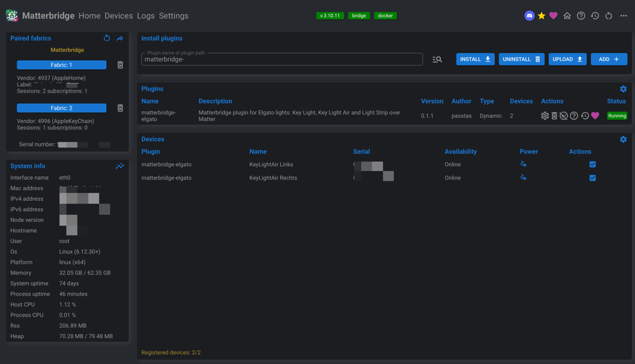635x364 pixels.
Task: Click the UPLOAD button
Action: [x=567, y=59]
